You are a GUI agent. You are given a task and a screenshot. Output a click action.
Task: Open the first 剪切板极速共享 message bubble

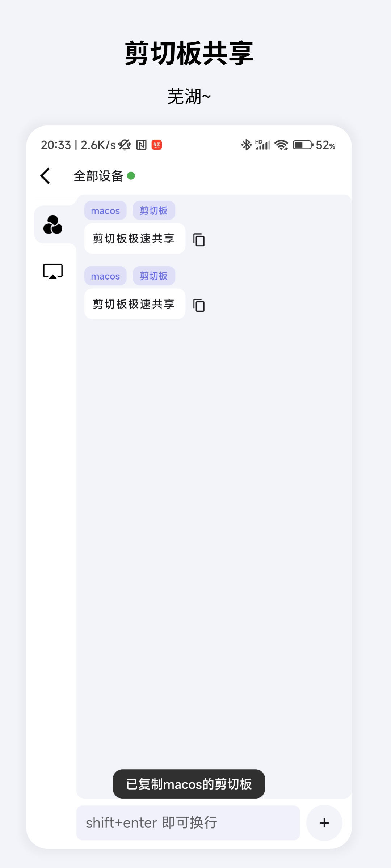pyautogui.click(x=135, y=238)
